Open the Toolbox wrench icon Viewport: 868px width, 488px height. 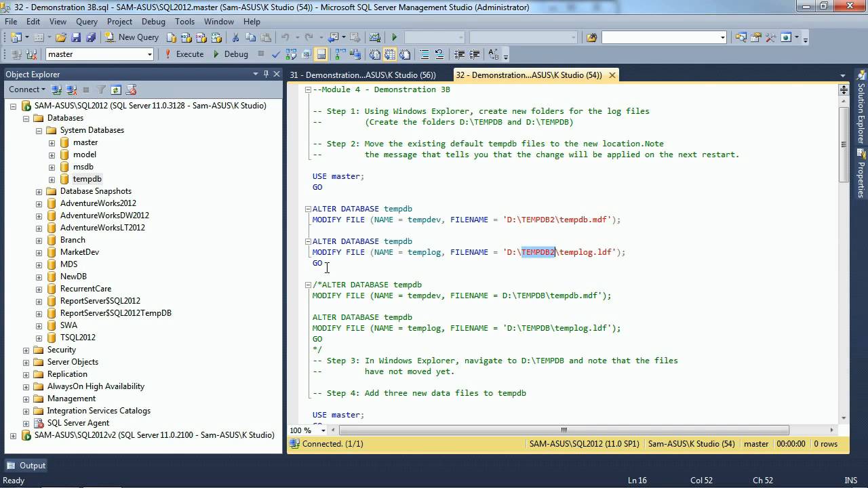tap(770, 37)
